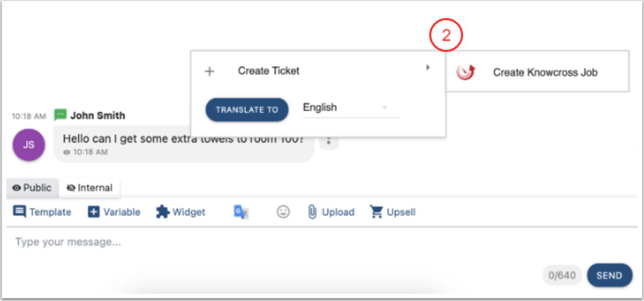Open the Widget puzzle piece icon
This screenshot has width=644, height=301.
[x=162, y=212]
